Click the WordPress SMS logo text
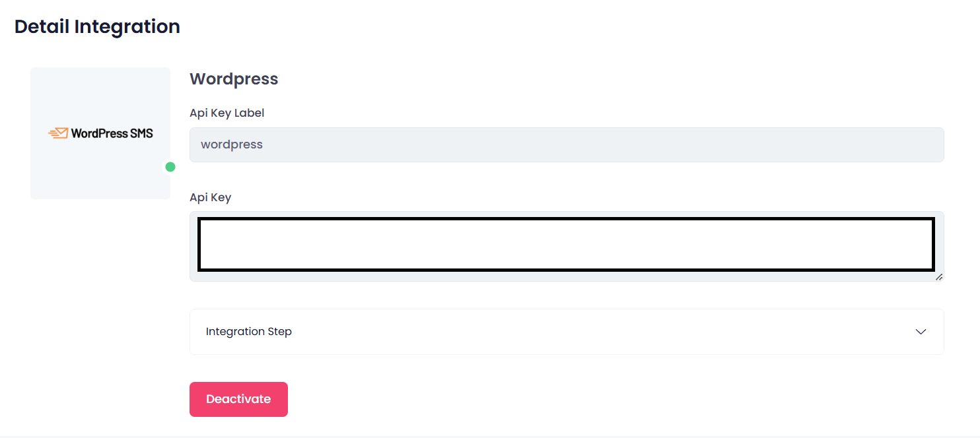Image resolution: width=980 pixels, height=438 pixels. [112, 133]
